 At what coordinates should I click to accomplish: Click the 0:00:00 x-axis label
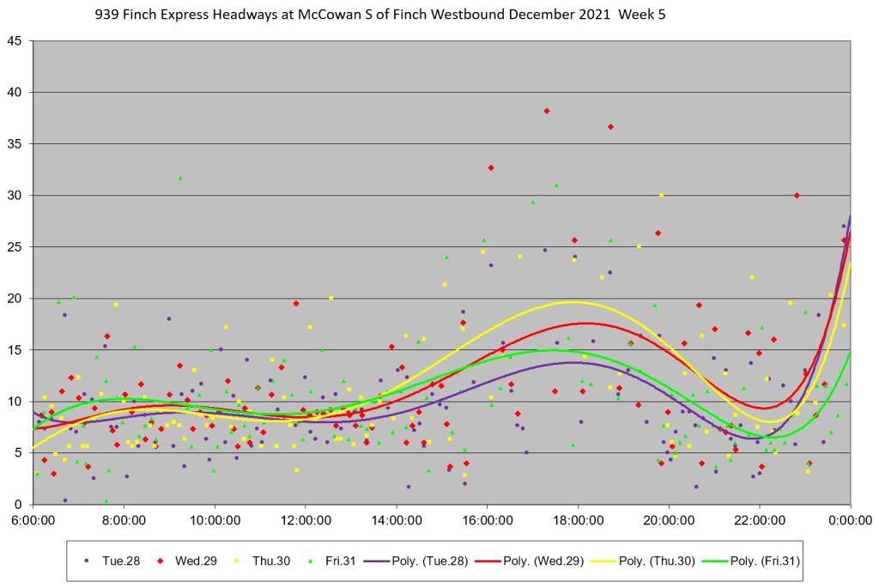[x=850, y=520]
